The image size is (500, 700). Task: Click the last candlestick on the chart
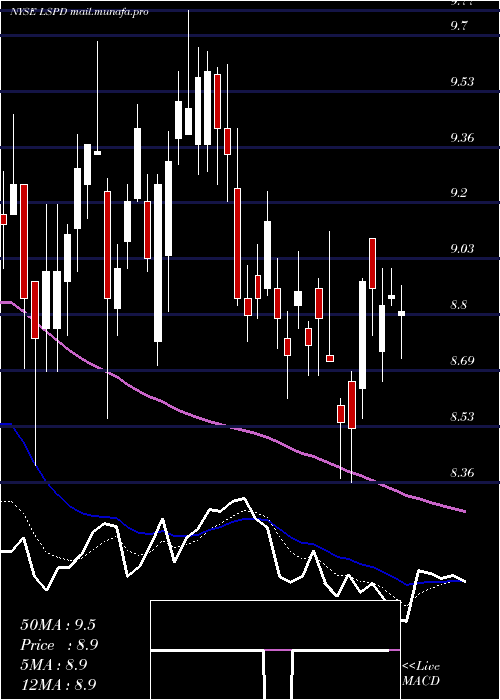401,313
